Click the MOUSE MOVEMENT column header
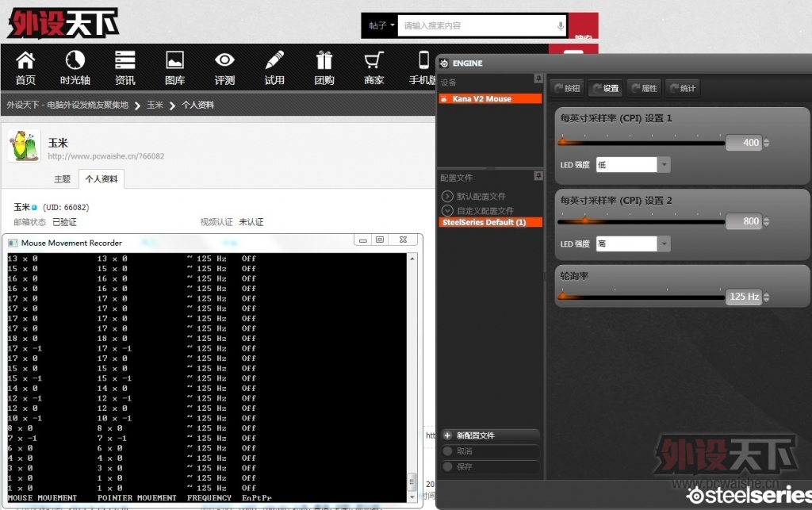Image resolution: width=812 pixels, height=510 pixels. pos(43,497)
